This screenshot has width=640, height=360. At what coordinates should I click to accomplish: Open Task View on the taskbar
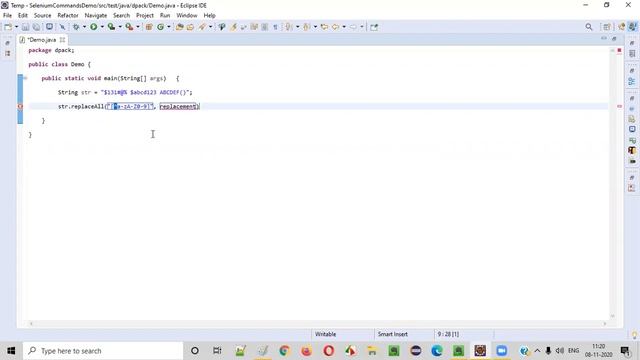(217, 351)
